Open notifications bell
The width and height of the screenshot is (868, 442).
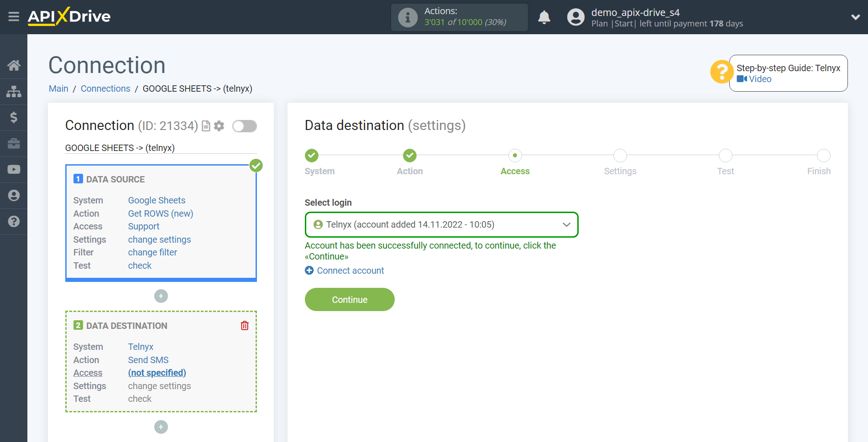(x=544, y=17)
